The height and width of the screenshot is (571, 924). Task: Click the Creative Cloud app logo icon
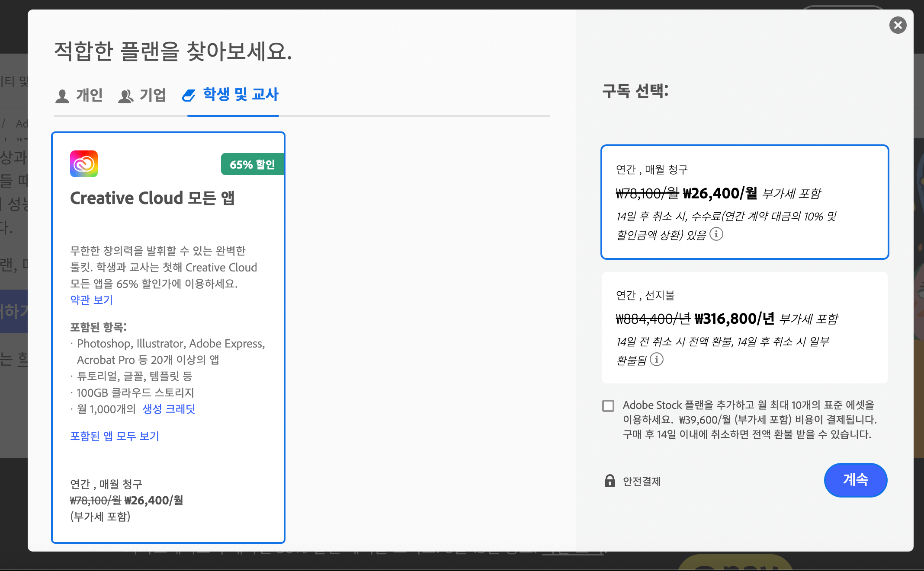84,164
